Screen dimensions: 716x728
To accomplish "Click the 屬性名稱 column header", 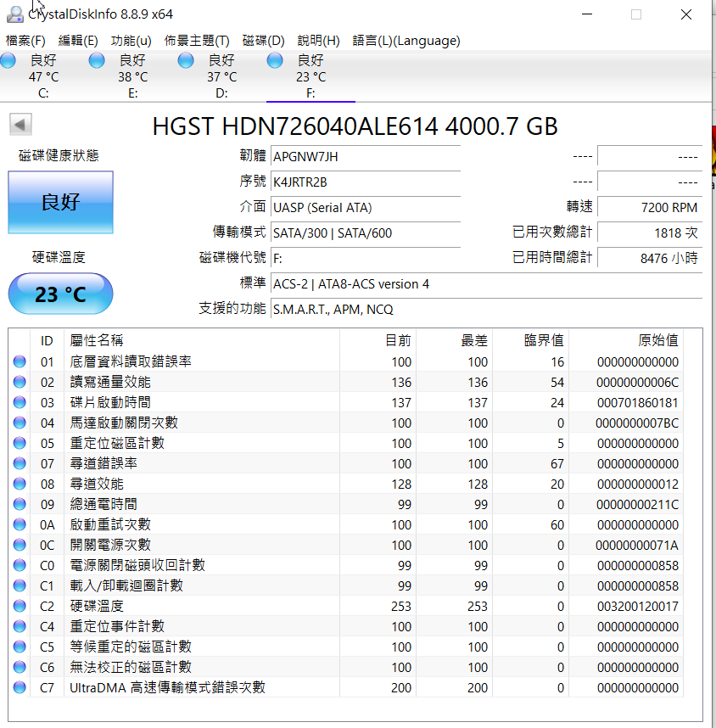I will pyautogui.click(x=97, y=340).
